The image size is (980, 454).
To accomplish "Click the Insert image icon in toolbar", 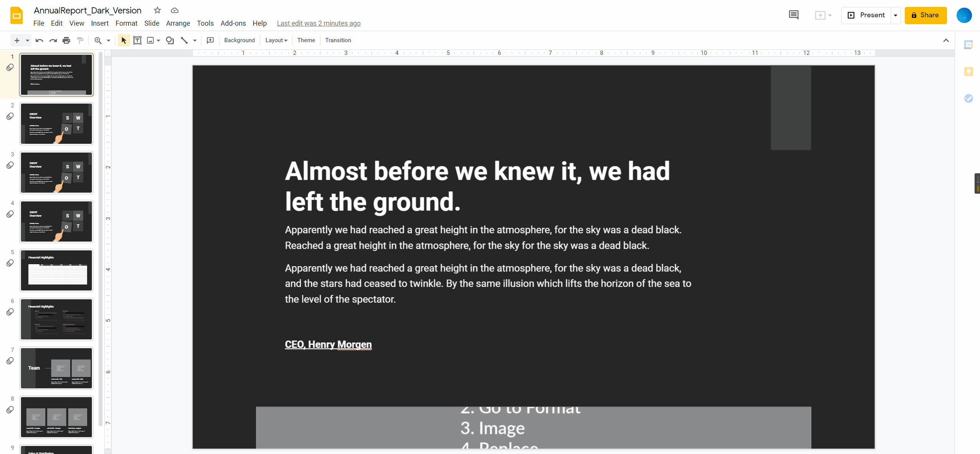I will click(150, 40).
